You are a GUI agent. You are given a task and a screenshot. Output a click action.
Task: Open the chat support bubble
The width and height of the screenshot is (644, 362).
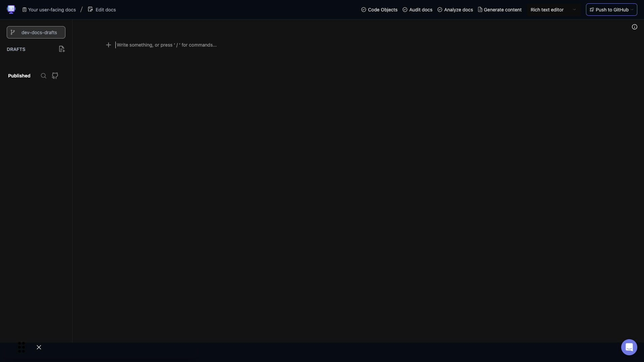coord(629,347)
